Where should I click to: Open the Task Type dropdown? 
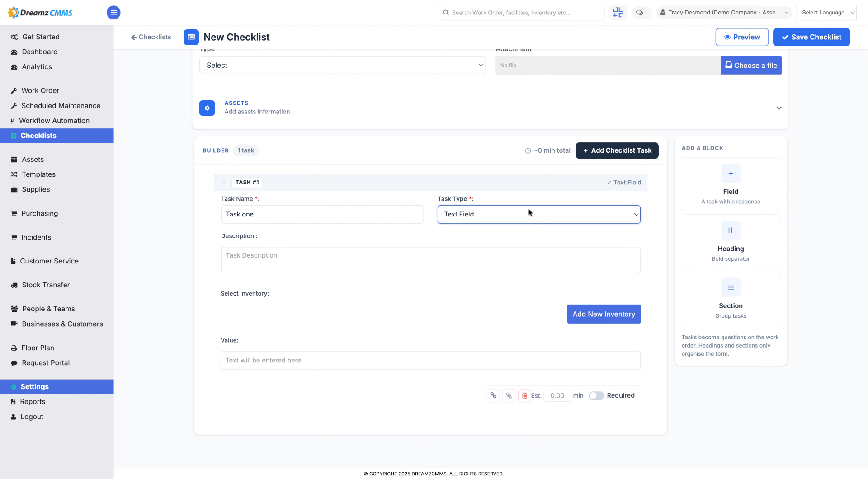539,214
